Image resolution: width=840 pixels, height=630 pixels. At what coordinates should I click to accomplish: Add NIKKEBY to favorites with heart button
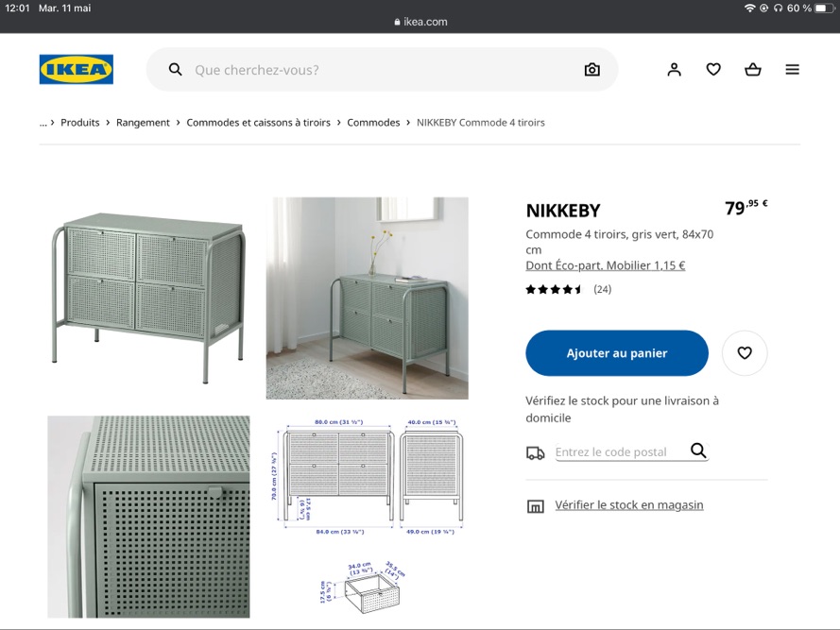(x=745, y=353)
